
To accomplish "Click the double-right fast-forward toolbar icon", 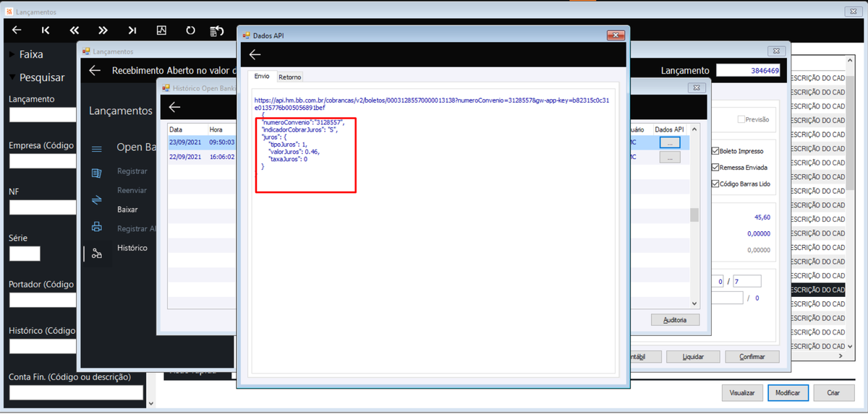I will coord(103,30).
